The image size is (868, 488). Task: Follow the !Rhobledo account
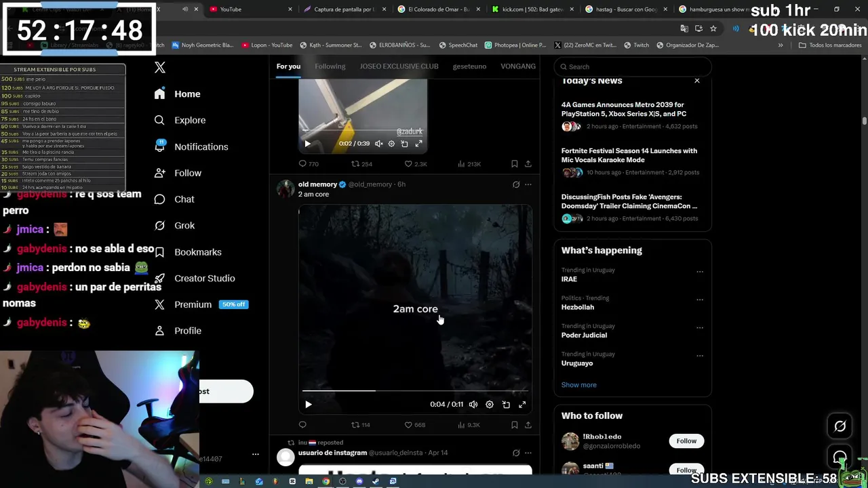click(686, 441)
